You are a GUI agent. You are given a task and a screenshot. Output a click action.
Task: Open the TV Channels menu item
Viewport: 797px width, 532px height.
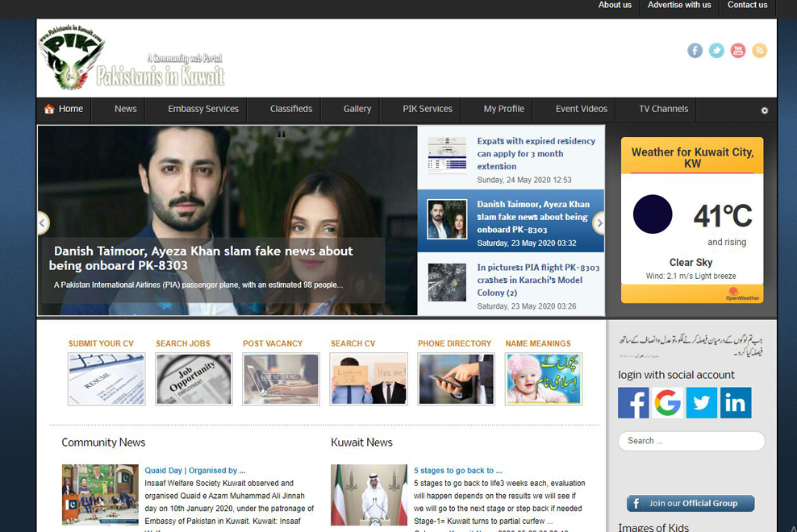click(x=663, y=109)
